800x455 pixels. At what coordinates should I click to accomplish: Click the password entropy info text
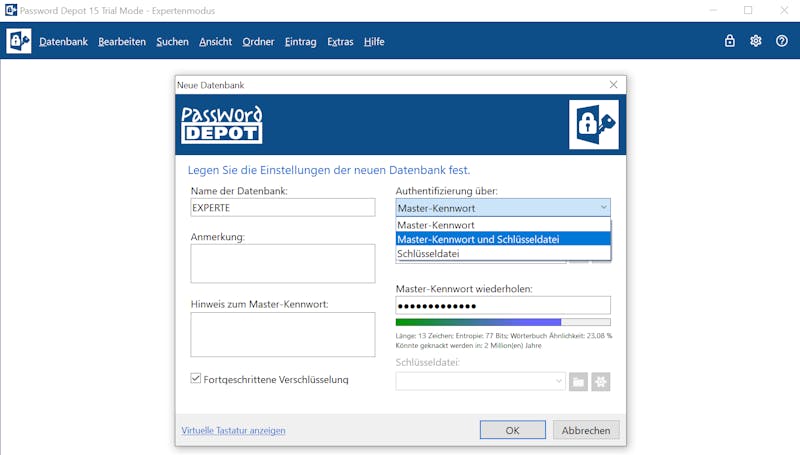[x=504, y=336]
